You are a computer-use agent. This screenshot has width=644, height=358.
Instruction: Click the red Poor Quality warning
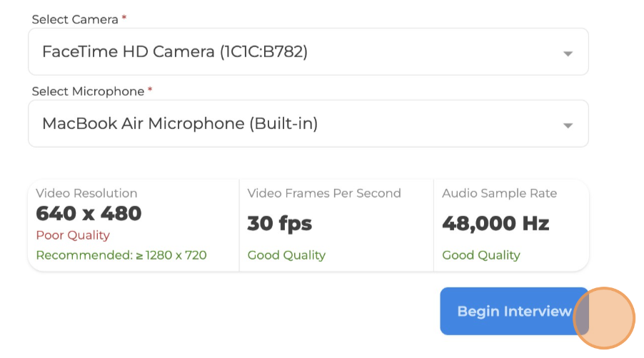coord(73,235)
